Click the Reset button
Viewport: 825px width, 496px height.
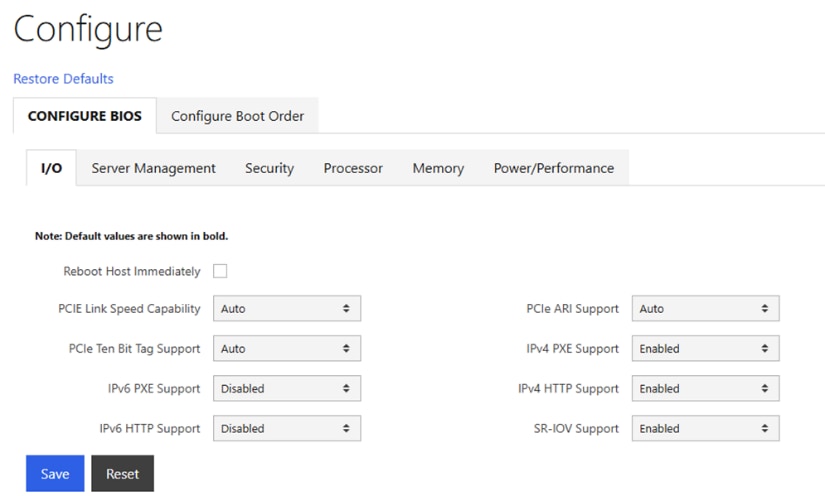click(x=122, y=474)
